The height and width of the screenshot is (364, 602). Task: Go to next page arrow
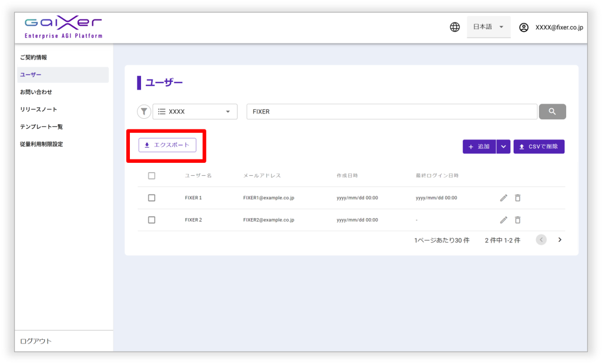point(560,240)
